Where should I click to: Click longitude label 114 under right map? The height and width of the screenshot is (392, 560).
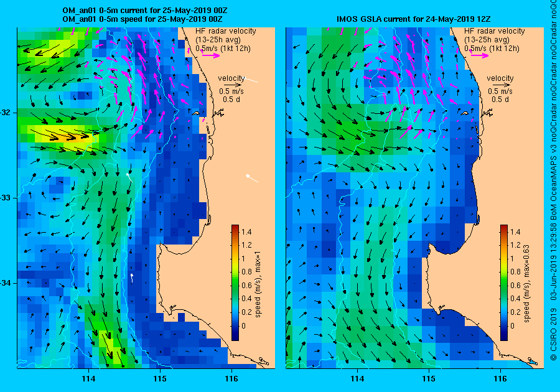[358, 379]
